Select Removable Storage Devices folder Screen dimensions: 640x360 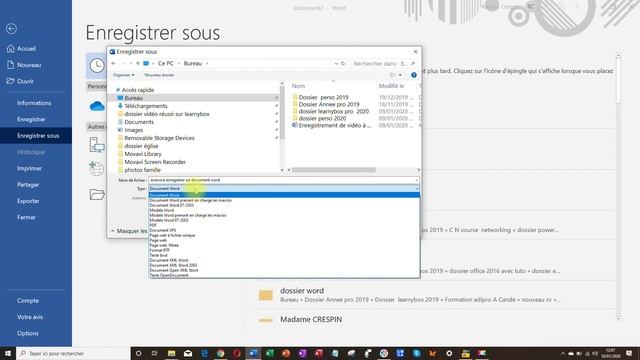[x=159, y=138]
